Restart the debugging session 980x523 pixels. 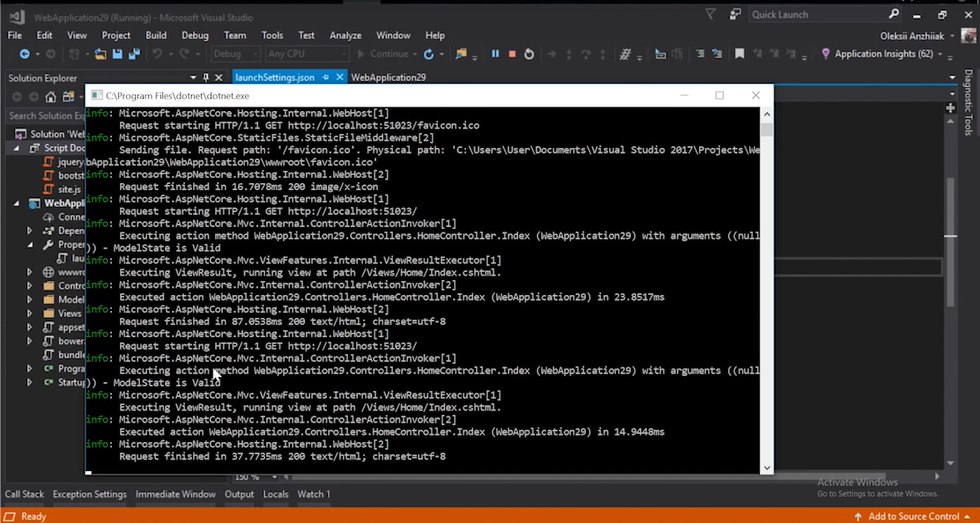pyautogui.click(x=529, y=55)
